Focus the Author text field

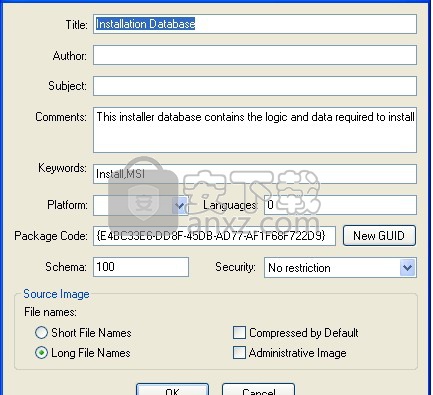pyautogui.click(x=255, y=55)
